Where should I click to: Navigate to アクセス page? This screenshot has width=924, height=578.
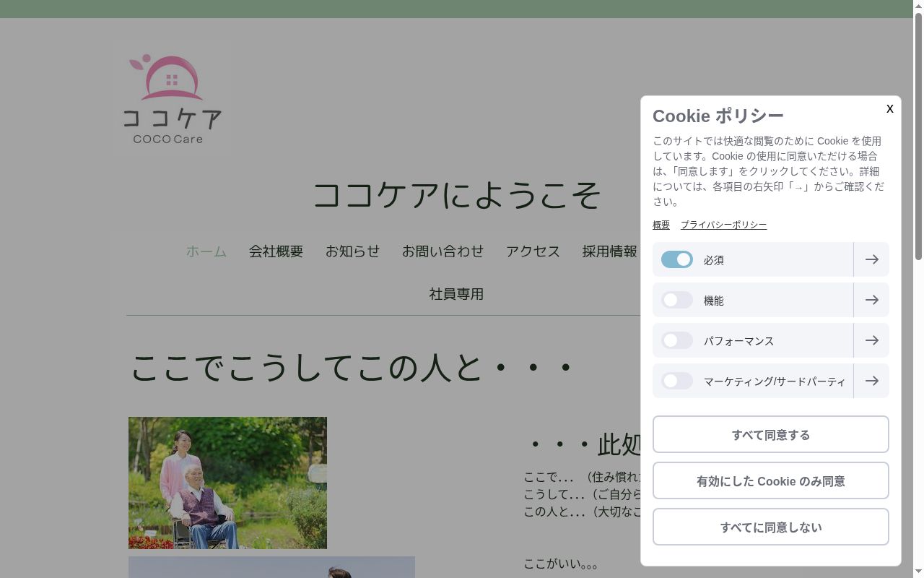pyautogui.click(x=533, y=251)
